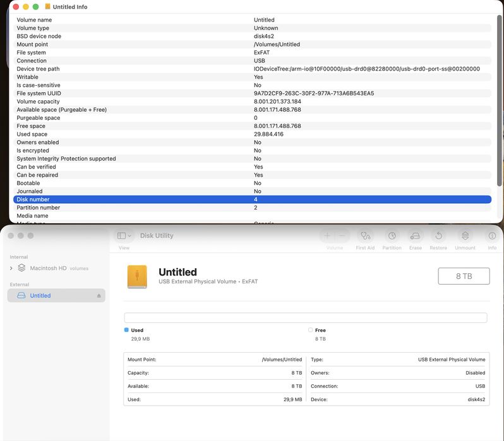Image resolution: width=504 pixels, height=441 pixels.
Task: Click the Capacity 8 TB table cell
Action: click(215, 373)
